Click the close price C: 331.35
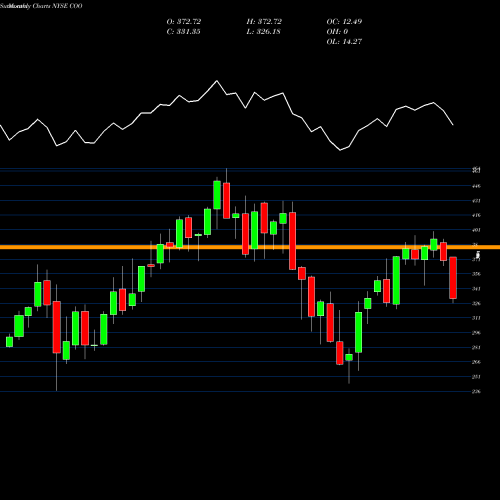The width and height of the screenshot is (500, 500). pos(183,31)
